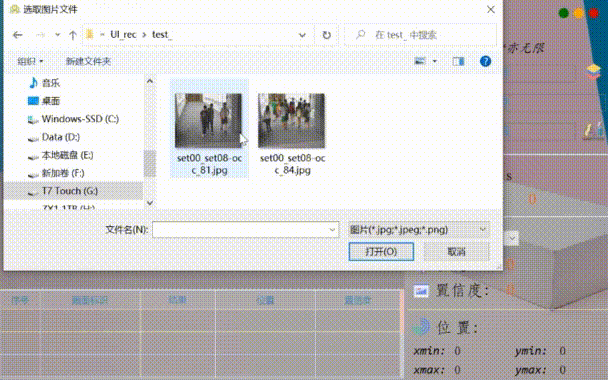Refresh the test_ folder listing

tap(326, 35)
